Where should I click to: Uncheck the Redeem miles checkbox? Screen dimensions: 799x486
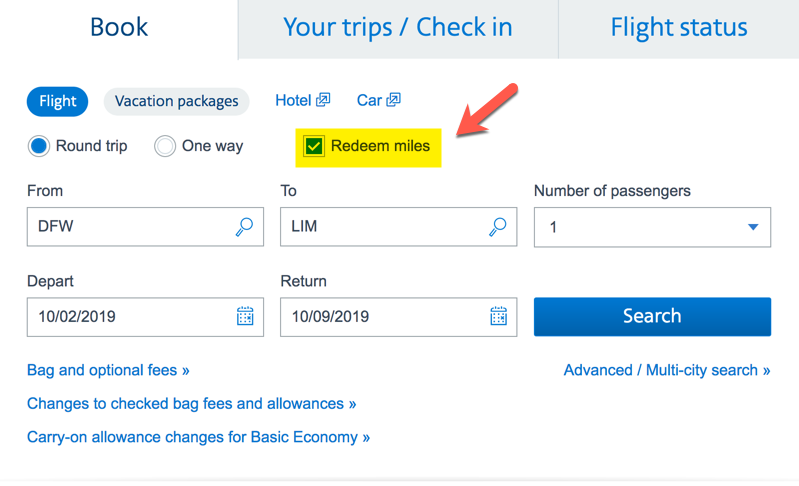point(314,146)
